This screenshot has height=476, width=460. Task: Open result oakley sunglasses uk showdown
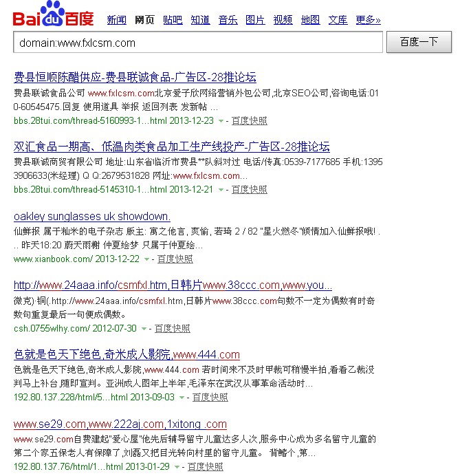[x=92, y=216]
